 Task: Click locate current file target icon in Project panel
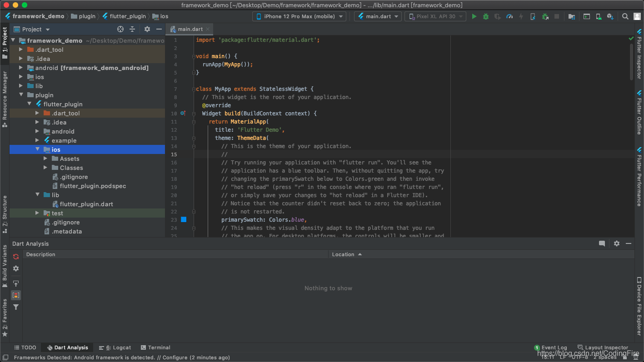point(120,29)
